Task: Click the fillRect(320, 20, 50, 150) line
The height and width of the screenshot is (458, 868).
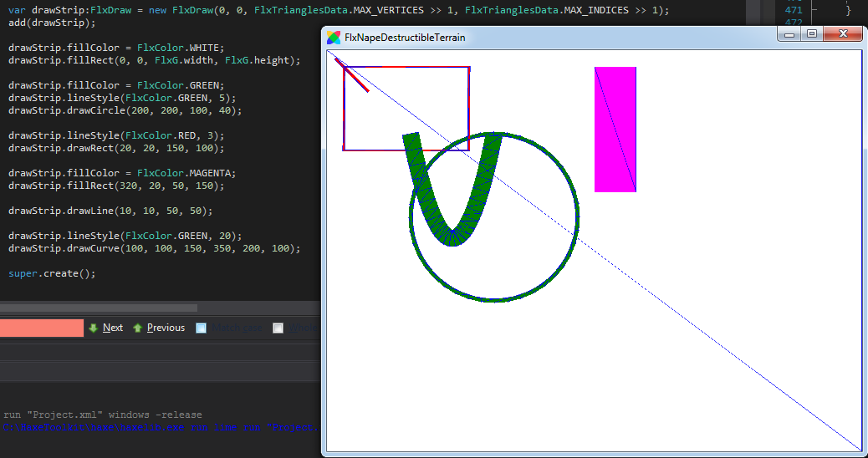Action: tap(116, 186)
